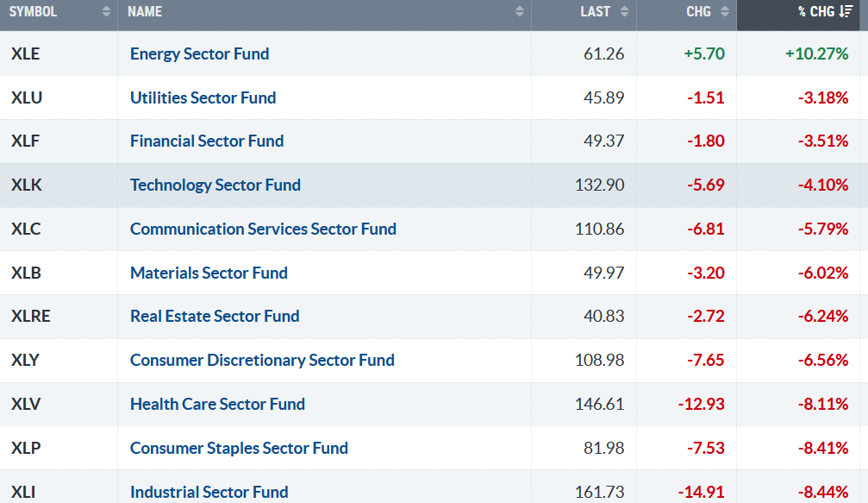The image size is (868, 503).
Task: Open the Utilities Sector Fund link
Action: (x=203, y=97)
